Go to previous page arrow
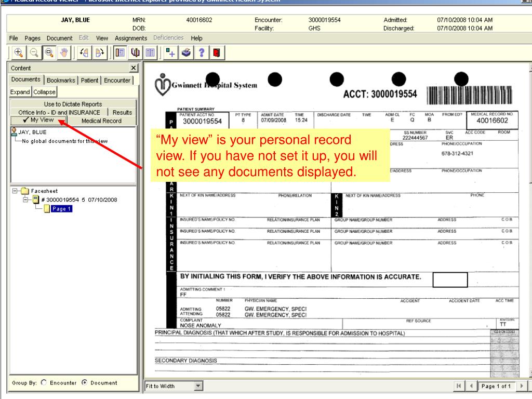This screenshot has height=399, width=532. 471,386
